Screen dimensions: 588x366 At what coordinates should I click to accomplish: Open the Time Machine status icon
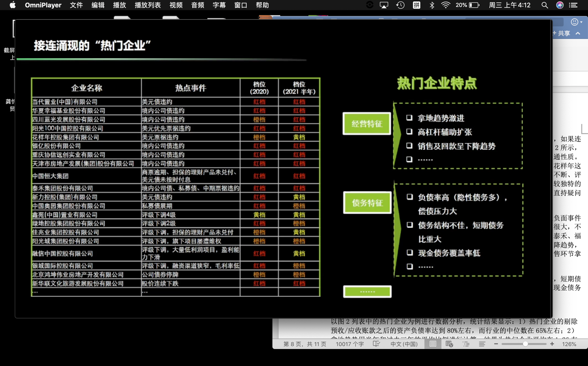point(400,5)
